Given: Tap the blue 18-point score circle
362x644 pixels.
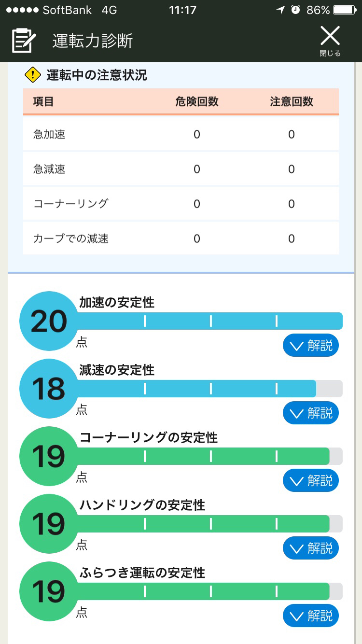Looking at the screenshot, I should click(49, 389).
